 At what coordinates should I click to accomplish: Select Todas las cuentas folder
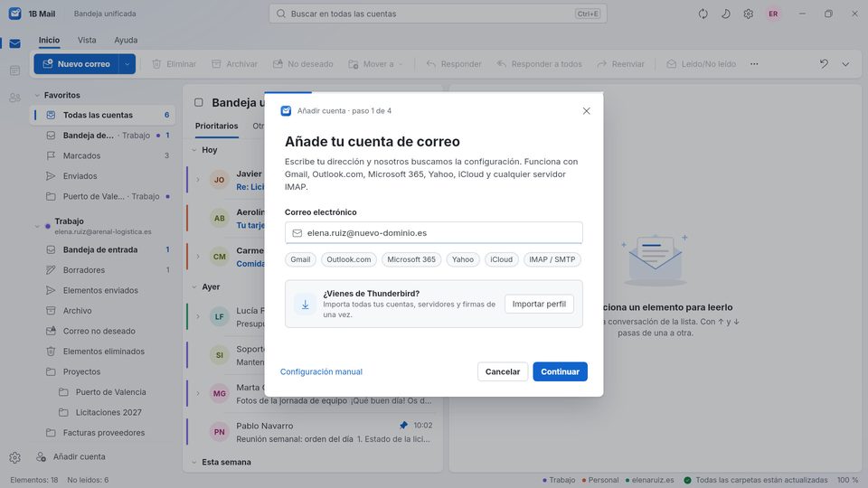103,115
